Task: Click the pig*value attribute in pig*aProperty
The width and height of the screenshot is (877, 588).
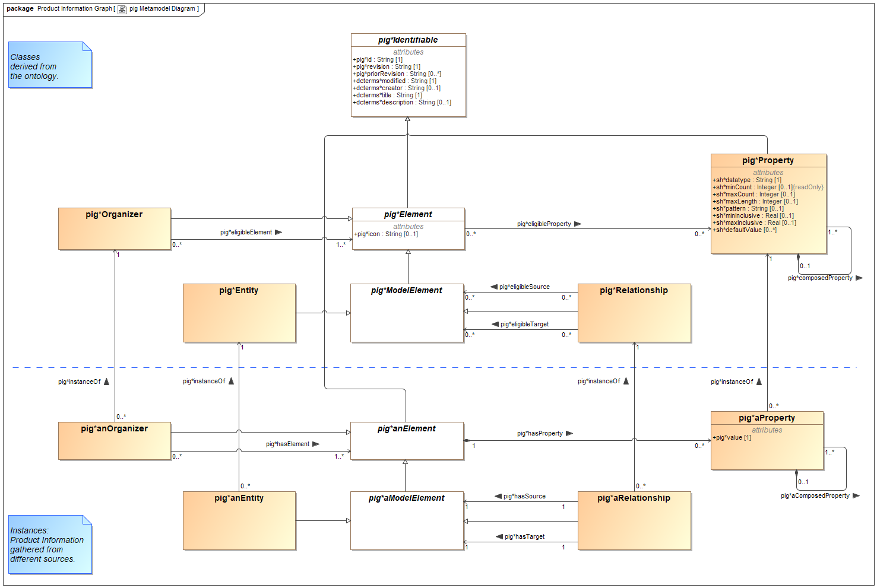Action: [x=732, y=437]
